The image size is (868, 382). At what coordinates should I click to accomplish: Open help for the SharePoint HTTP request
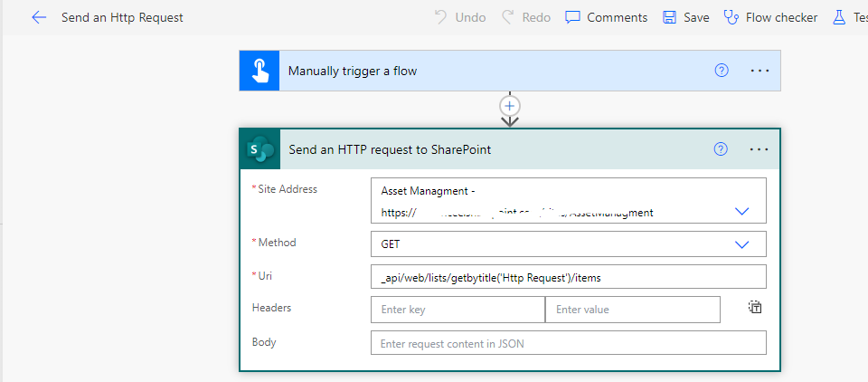(721, 149)
